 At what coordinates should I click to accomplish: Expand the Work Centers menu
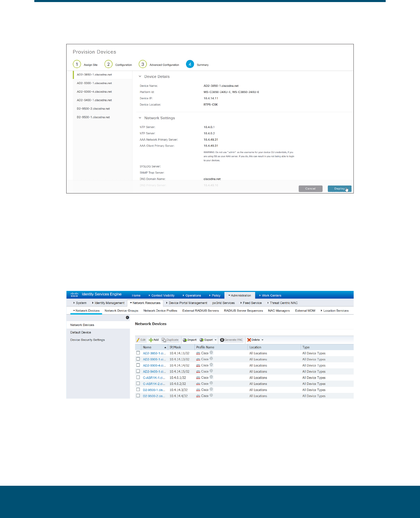(270, 295)
